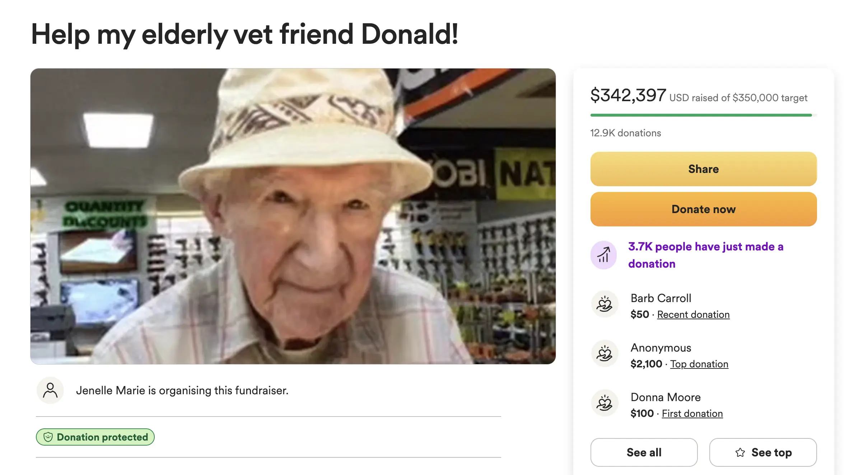Open the First donation link
868x475 pixels.
[x=692, y=414]
